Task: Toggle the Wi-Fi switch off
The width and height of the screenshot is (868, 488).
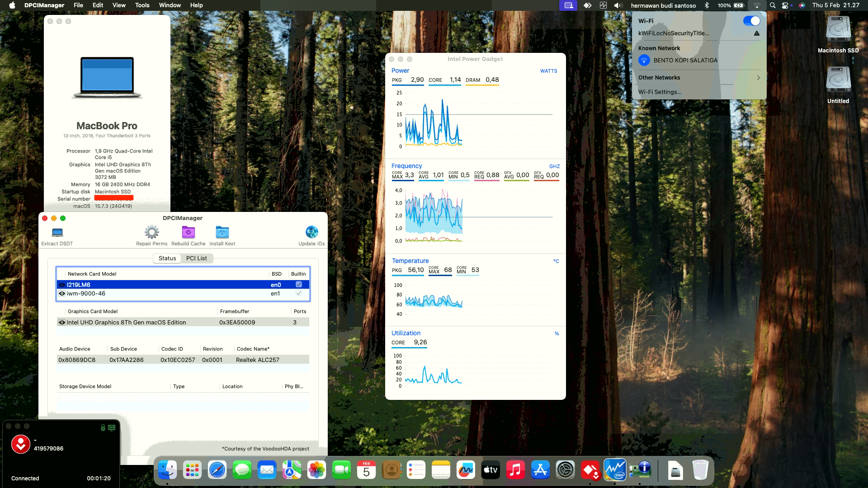Action: tap(751, 21)
